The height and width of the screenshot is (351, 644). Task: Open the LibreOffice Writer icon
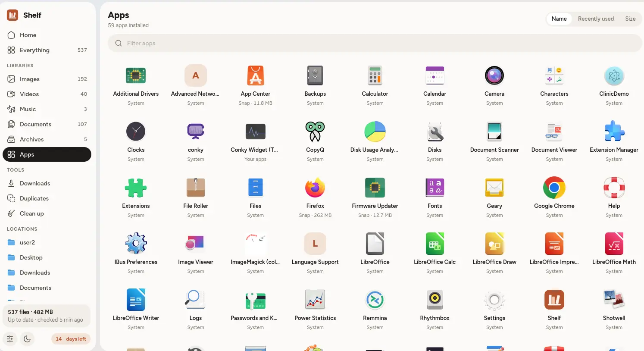coord(136,300)
